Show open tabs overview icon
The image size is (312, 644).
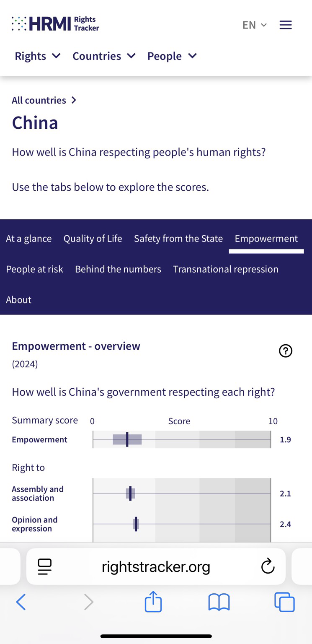click(x=284, y=602)
